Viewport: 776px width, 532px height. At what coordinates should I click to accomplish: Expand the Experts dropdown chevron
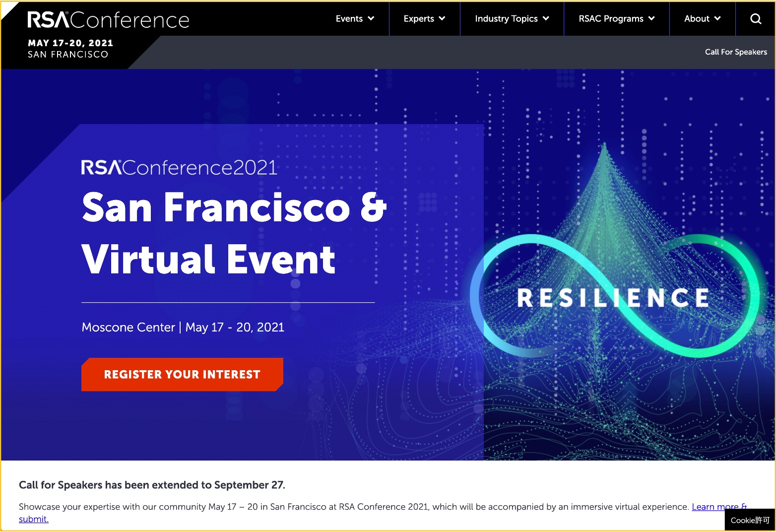(442, 19)
